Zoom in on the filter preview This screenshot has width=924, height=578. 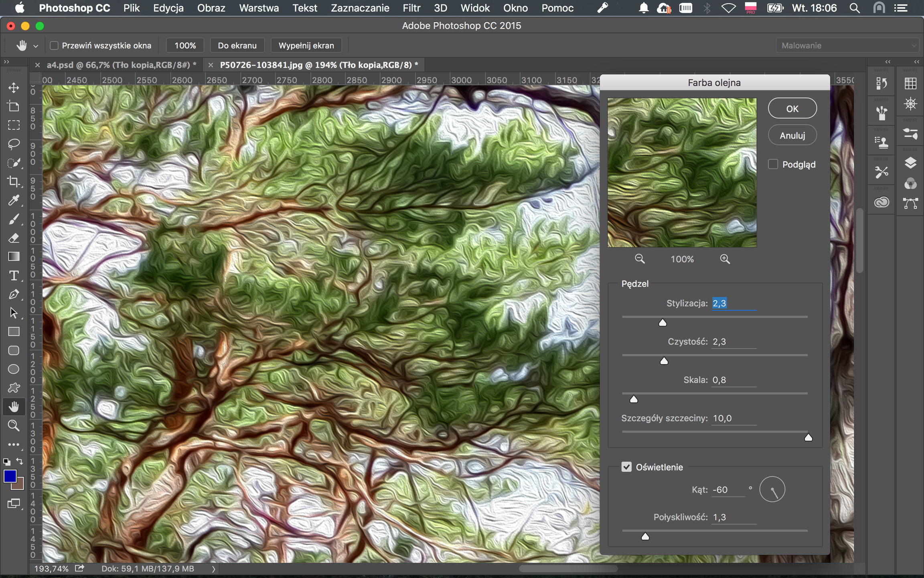[725, 259]
